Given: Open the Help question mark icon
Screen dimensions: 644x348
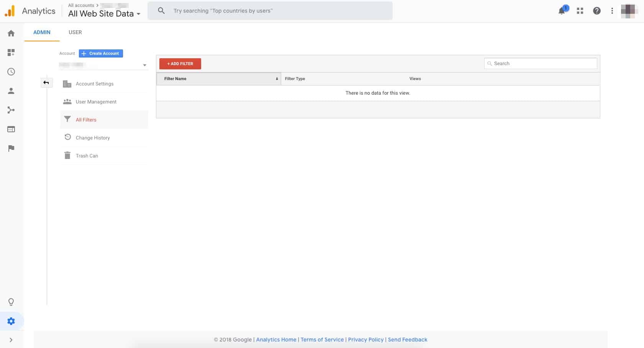Looking at the screenshot, I should [596, 11].
